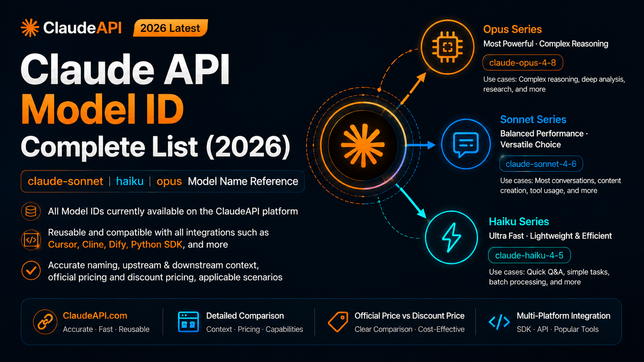Click the chain link icon near ClaudeAPI.com
644x362 pixels.
pyautogui.click(x=45, y=322)
